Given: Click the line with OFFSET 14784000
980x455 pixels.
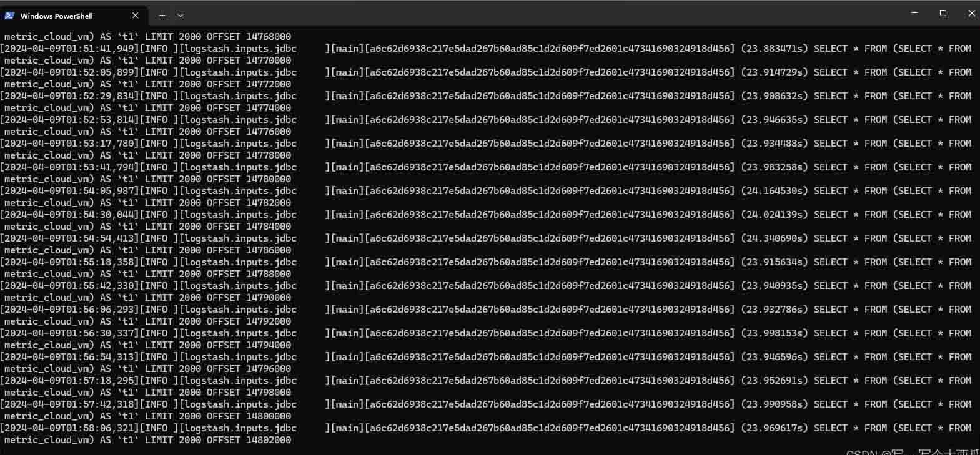Looking at the screenshot, I should point(147,227).
